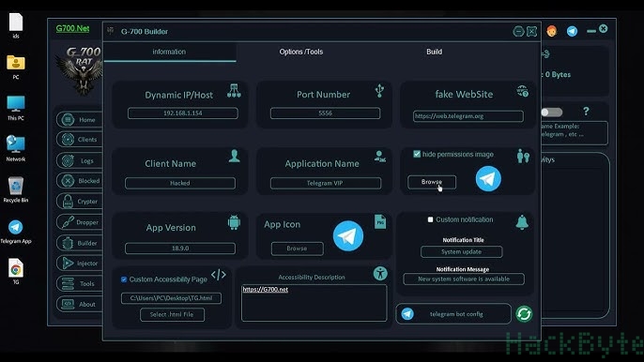Click the Port Number field 5556

coord(325,113)
